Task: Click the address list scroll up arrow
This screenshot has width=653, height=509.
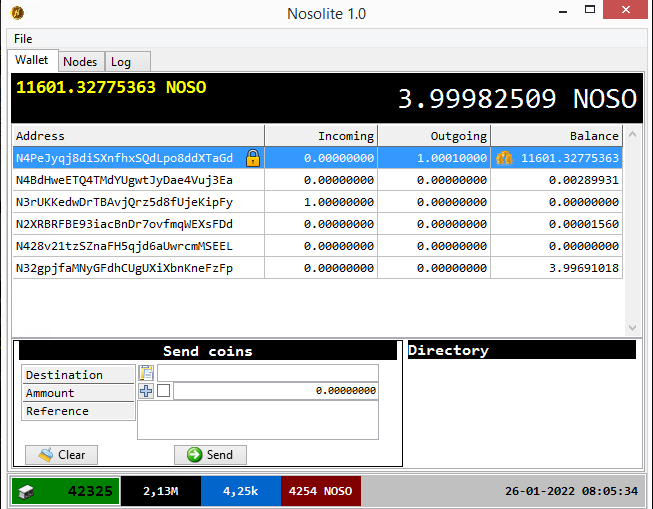Action: click(632, 135)
